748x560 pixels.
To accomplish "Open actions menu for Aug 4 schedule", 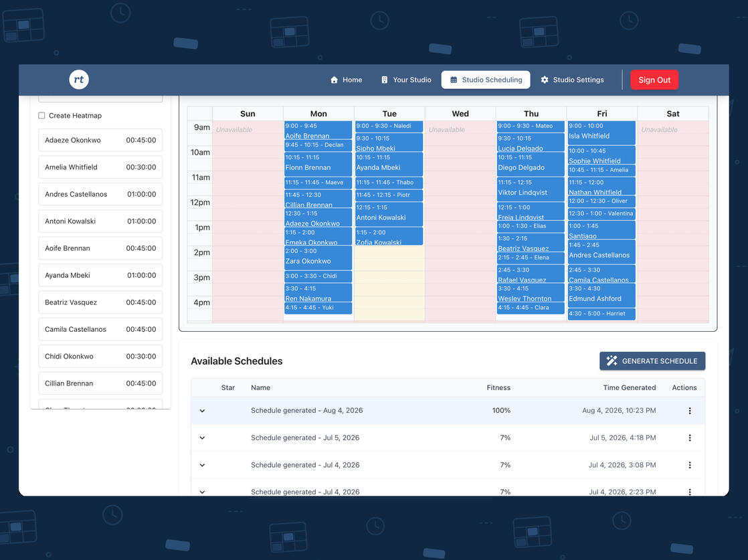I will pyautogui.click(x=689, y=411).
